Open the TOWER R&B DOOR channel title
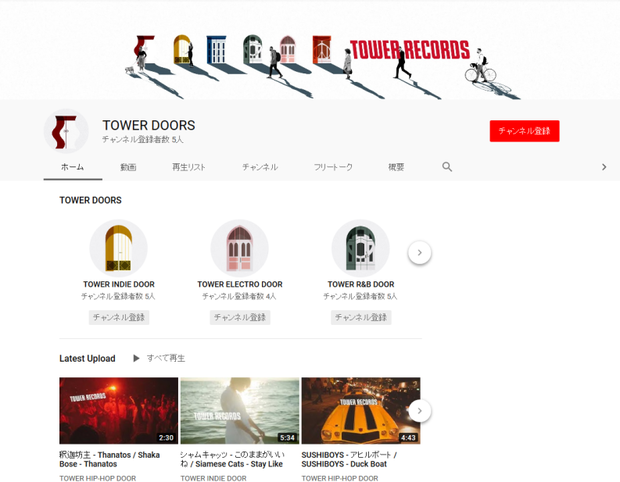 (x=361, y=284)
